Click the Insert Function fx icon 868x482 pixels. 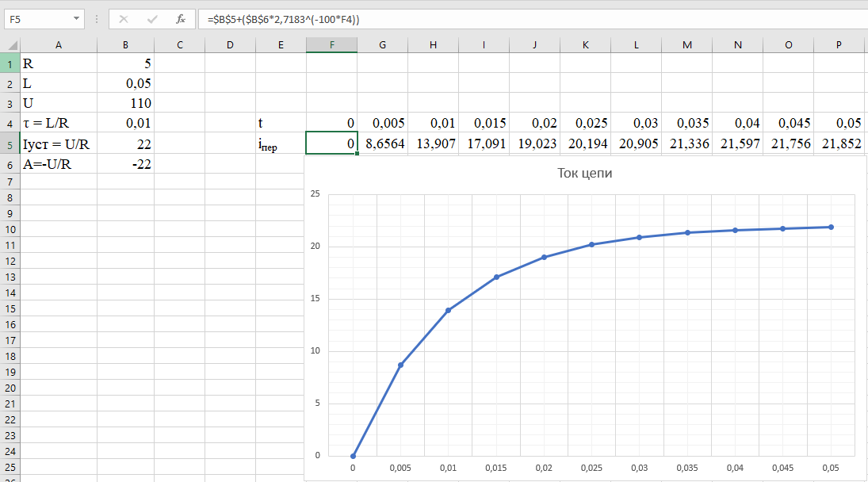[x=181, y=19]
